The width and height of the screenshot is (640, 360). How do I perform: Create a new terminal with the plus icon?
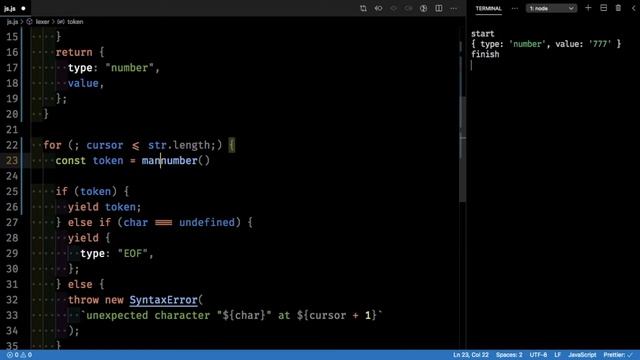(588, 8)
